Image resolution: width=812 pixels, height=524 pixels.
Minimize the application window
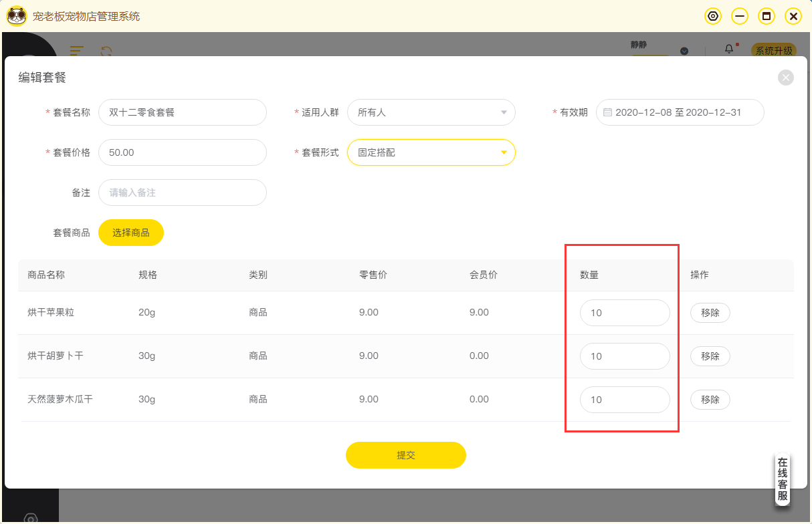tap(740, 16)
